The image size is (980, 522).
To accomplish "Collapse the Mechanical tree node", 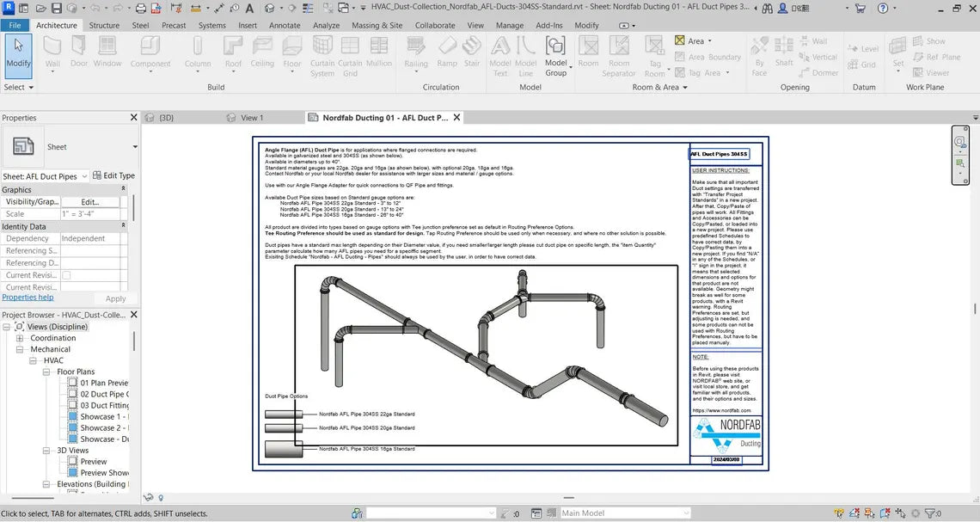I will (x=20, y=349).
